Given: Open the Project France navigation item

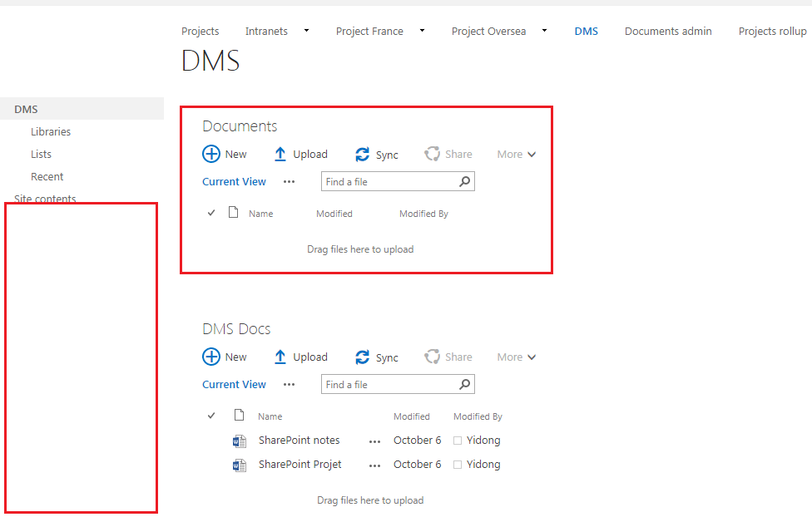Looking at the screenshot, I should [369, 31].
